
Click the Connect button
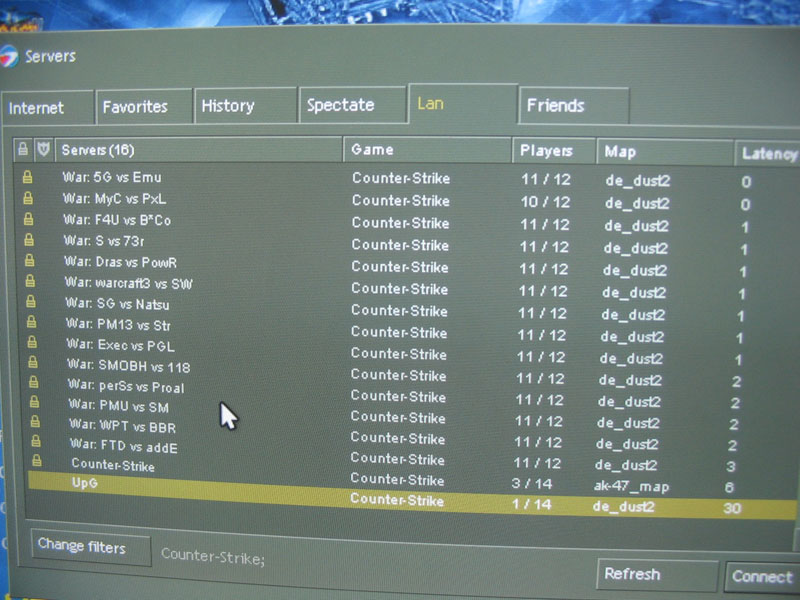pyautogui.click(x=762, y=577)
